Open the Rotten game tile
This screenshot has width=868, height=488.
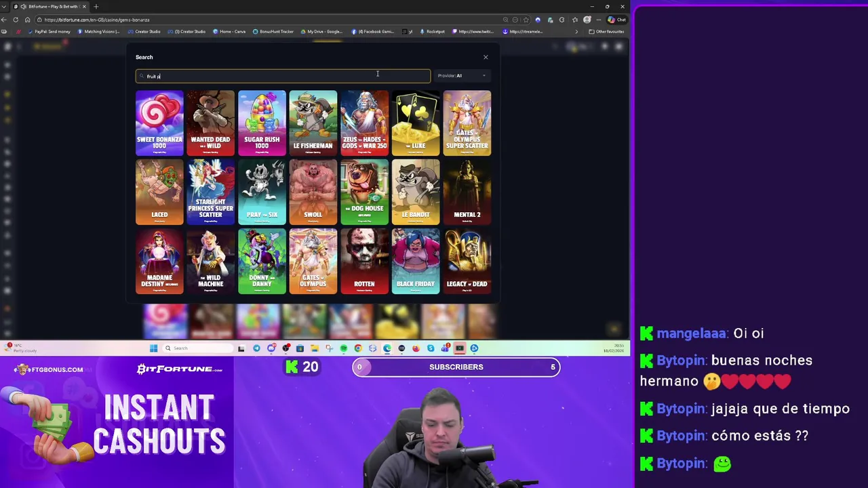[364, 262]
